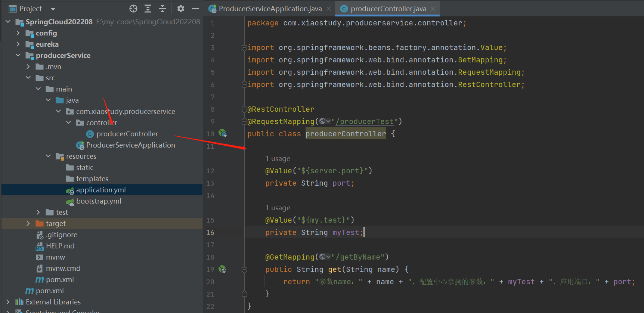Click the Collapse All icon in Project toolbar
Image resolution: width=644 pixels, height=313 pixels.
(162, 9)
